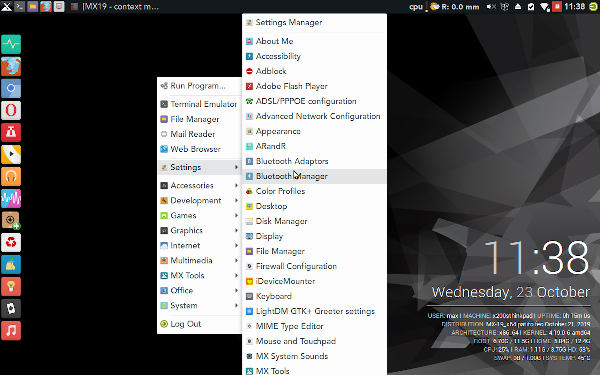Launch iDeviceMounter
The image size is (600, 375).
[314, 281]
